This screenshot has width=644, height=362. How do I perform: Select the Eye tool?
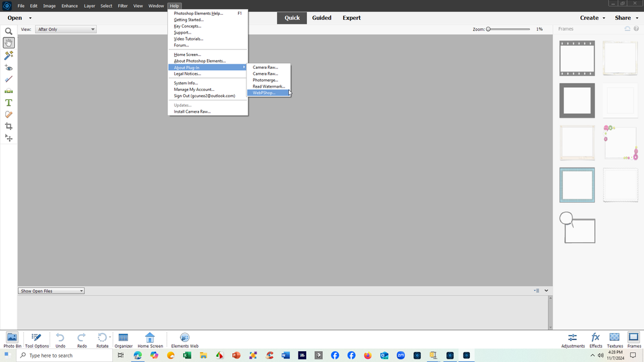point(8,67)
